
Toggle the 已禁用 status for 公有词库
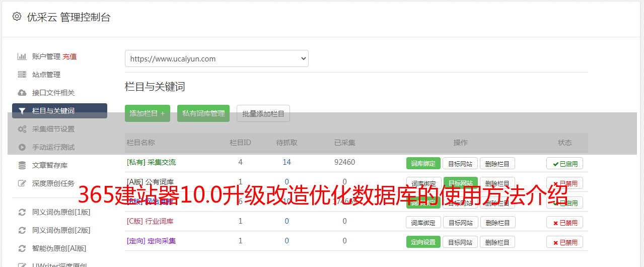tap(565, 183)
